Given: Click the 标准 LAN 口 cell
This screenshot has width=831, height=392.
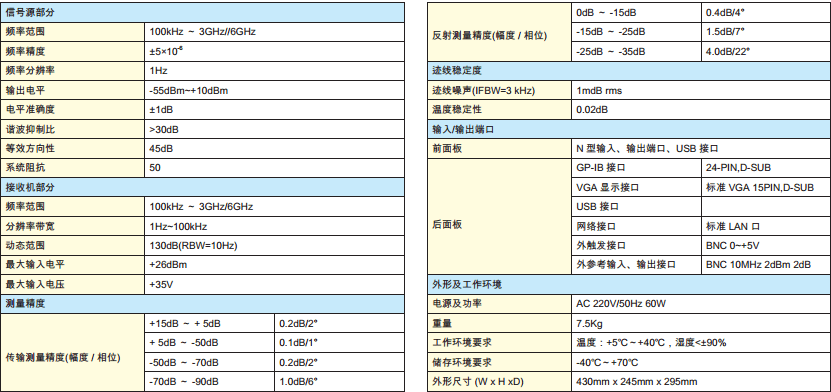Looking at the screenshot, I should (x=765, y=226).
